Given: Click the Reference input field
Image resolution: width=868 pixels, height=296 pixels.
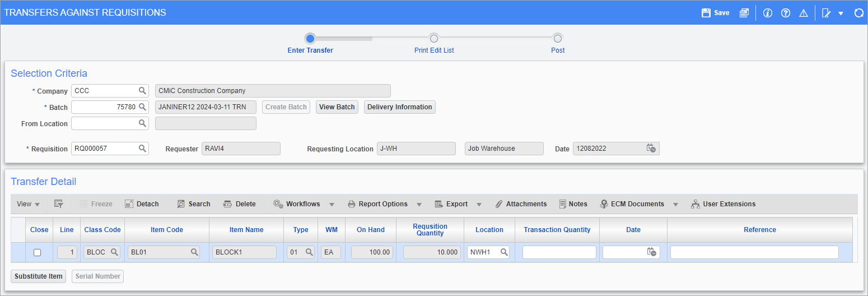Looking at the screenshot, I should pyautogui.click(x=754, y=252).
